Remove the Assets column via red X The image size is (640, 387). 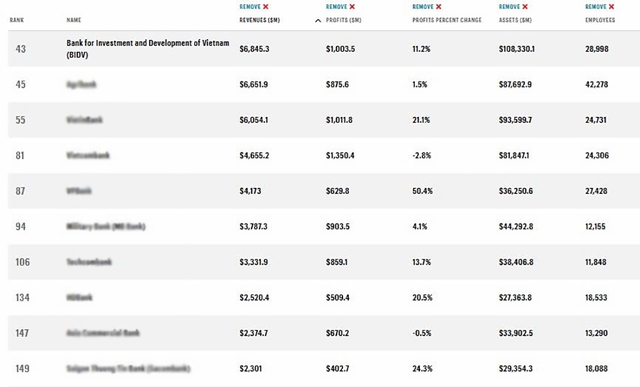[525, 7]
